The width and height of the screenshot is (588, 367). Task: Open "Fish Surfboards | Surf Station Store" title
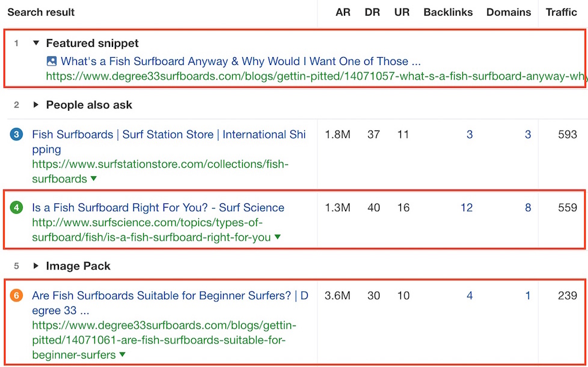click(x=169, y=142)
